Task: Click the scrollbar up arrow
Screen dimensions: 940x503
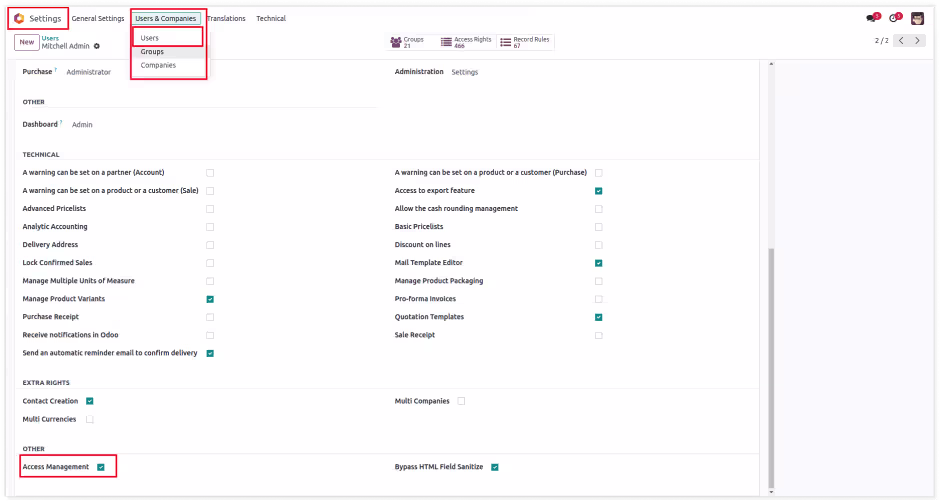Action: point(771,64)
